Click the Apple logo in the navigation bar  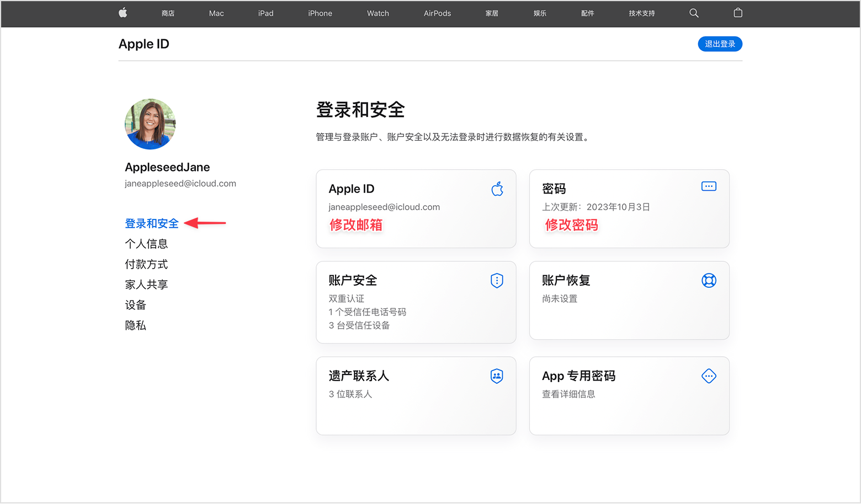(123, 13)
